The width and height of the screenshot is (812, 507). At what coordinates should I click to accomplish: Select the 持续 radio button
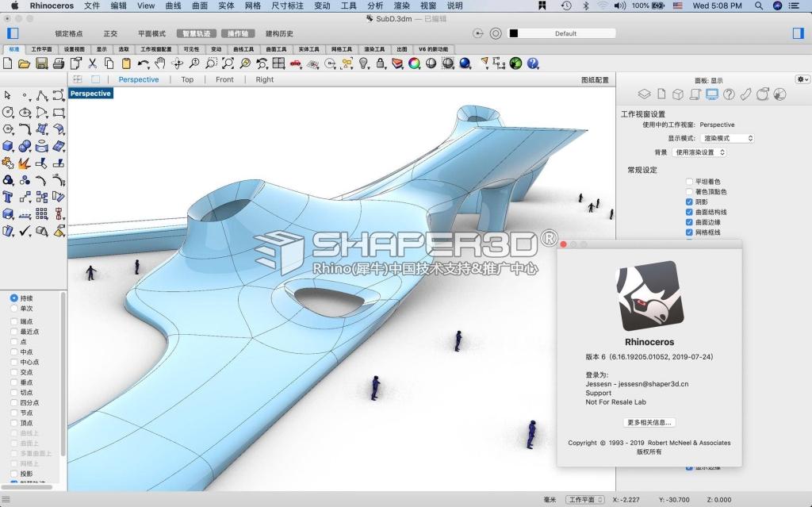pyautogui.click(x=14, y=298)
